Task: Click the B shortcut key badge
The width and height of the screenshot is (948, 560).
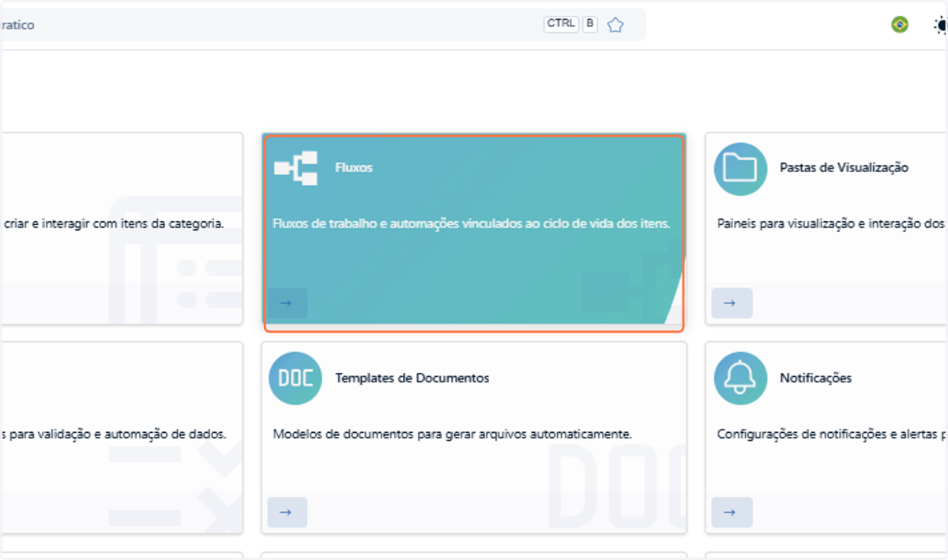Action: click(x=589, y=24)
